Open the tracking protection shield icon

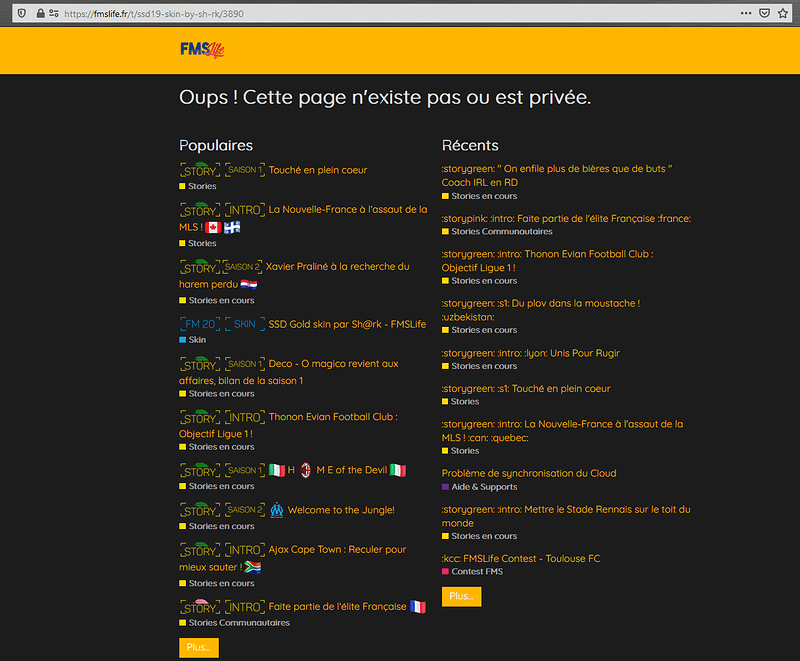(22, 13)
